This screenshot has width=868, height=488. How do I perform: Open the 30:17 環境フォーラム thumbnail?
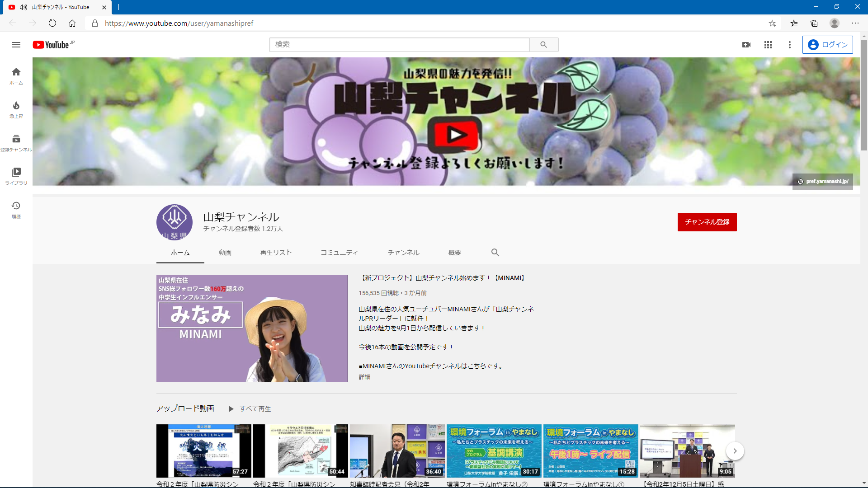[x=494, y=451]
